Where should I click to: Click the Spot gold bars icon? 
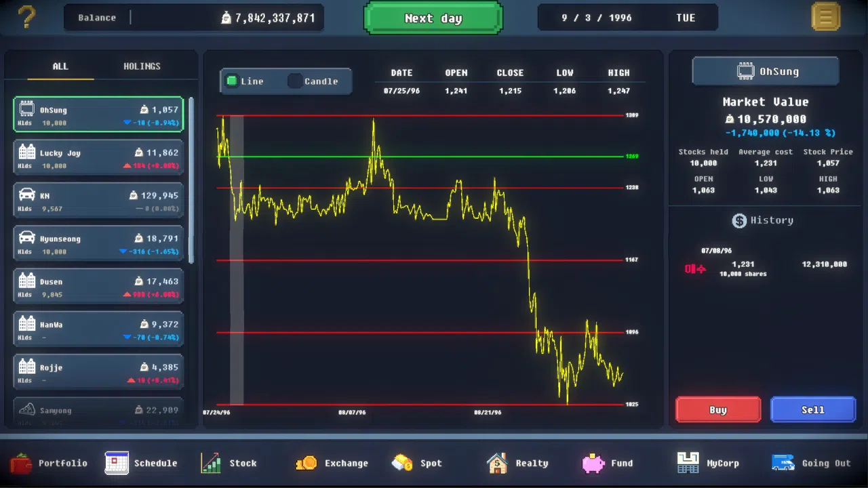pyautogui.click(x=402, y=463)
